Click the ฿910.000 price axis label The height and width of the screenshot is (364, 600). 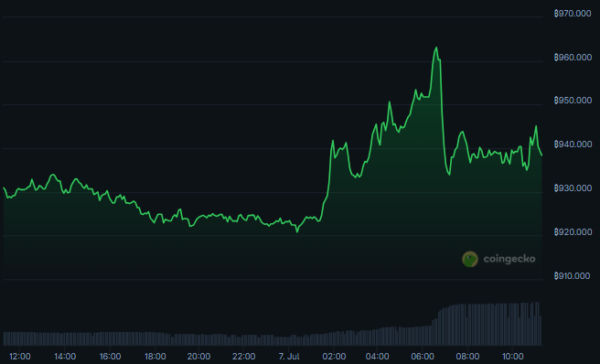click(x=572, y=276)
